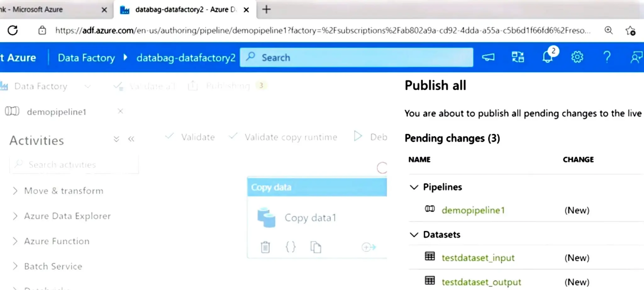This screenshot has height=290, width=644.
Task: Open the settings gear icon
Action: [577, 57]
